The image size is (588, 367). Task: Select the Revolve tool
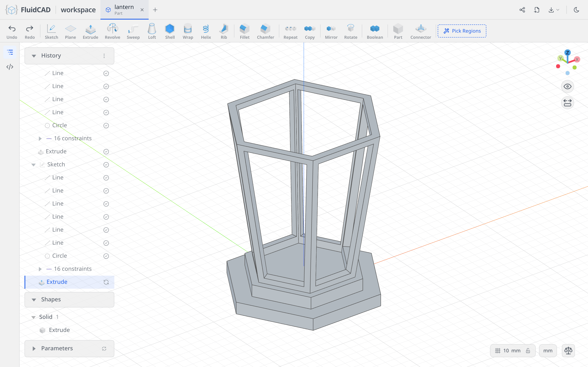point(112,31)
